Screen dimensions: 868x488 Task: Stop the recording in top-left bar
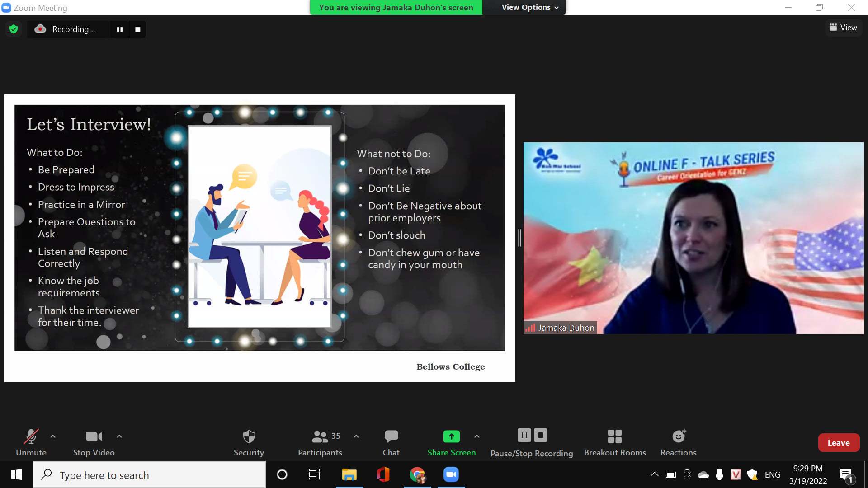tap(138, 29)
